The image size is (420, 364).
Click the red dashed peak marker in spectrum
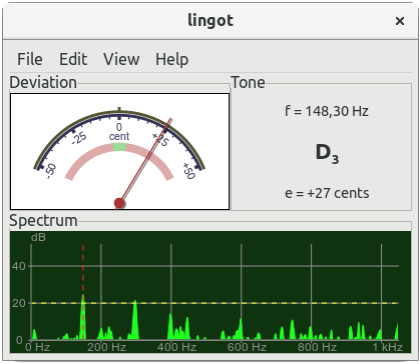coord(83,292)
